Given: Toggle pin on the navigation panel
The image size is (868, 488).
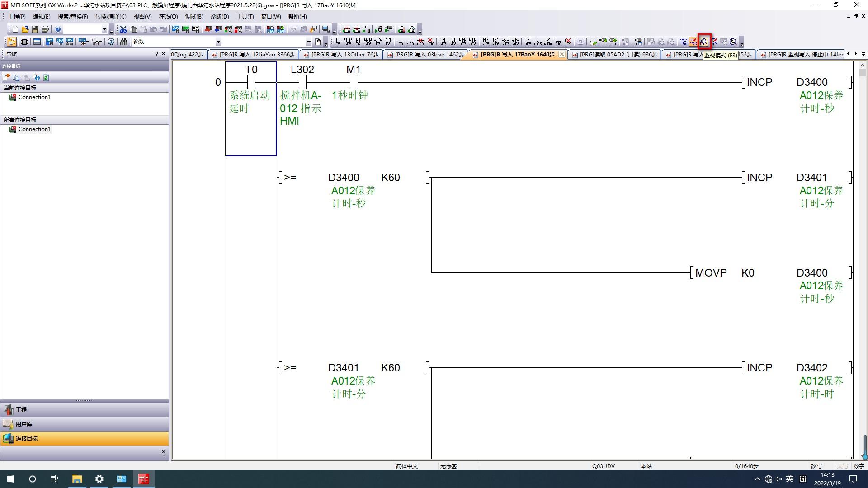Looking at the screenshot, I should pos(156,54).
